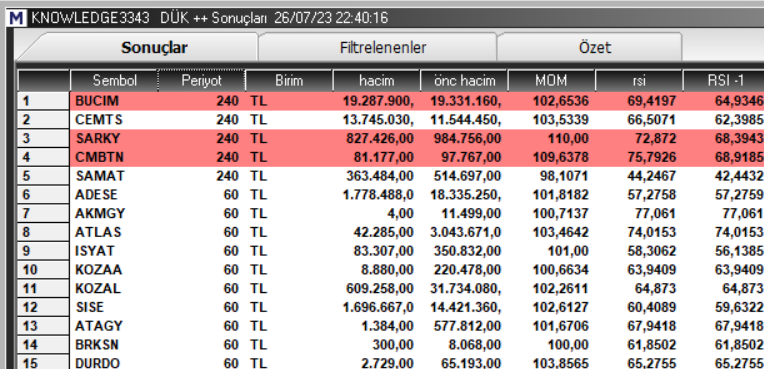Click önc hacim value 577.812,00
764x369 pixels.
click(x=467, y=326)
